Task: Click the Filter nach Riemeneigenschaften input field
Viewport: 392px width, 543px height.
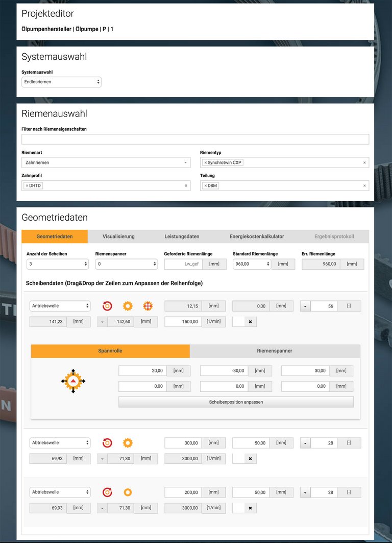Action: [195, 139]
